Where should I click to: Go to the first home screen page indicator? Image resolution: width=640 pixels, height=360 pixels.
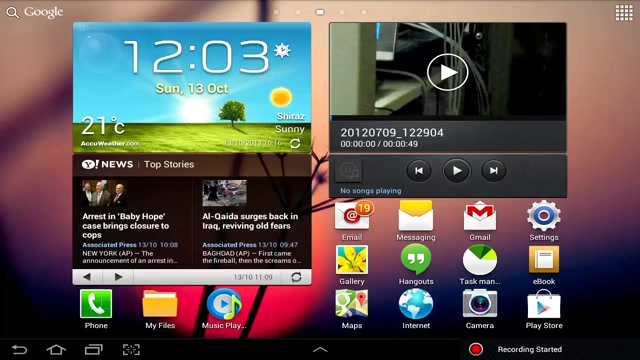point(276,12)
